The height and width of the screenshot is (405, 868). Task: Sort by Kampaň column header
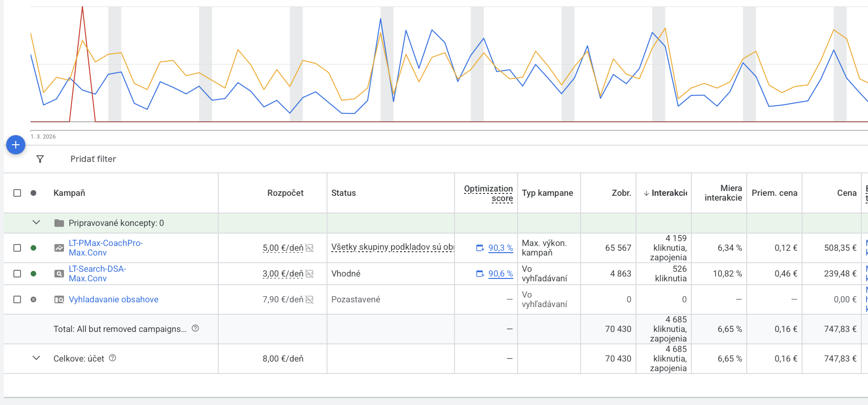point(69,193)
